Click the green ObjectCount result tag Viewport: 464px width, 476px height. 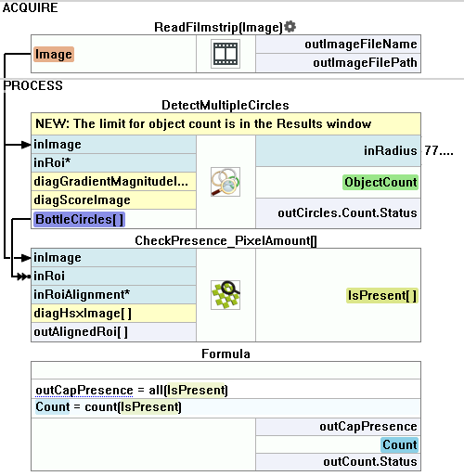380,182
